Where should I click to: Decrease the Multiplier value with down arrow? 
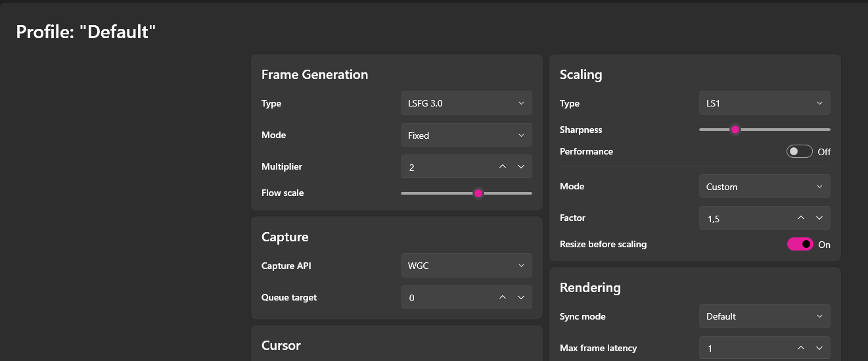pos(521,167)
